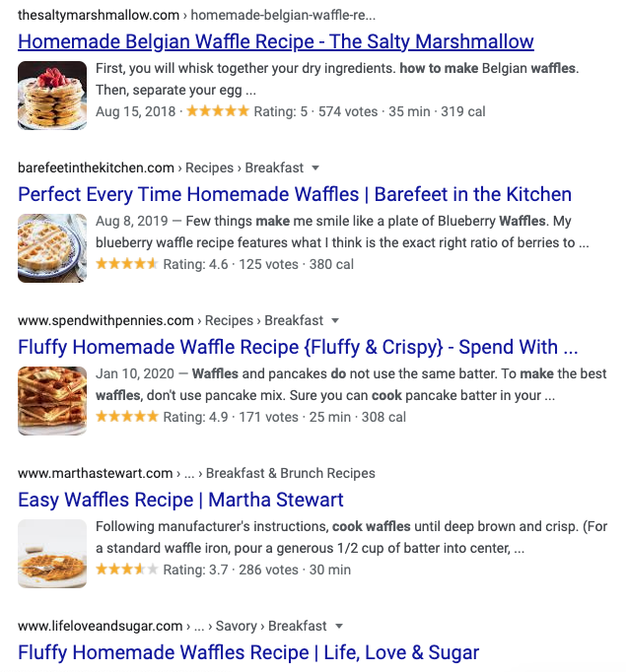Expand dropdown arrow next to marthastewart.com

(387, 473)
